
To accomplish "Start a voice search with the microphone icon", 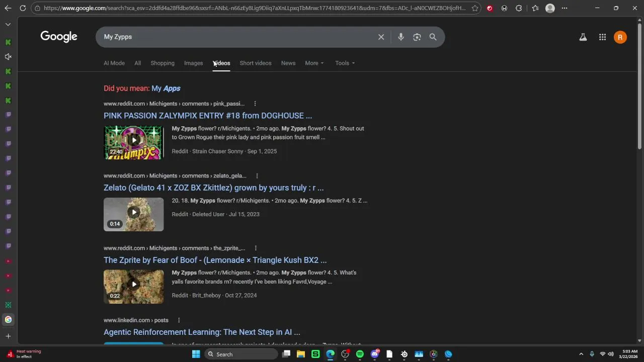I will pos(400,37).
